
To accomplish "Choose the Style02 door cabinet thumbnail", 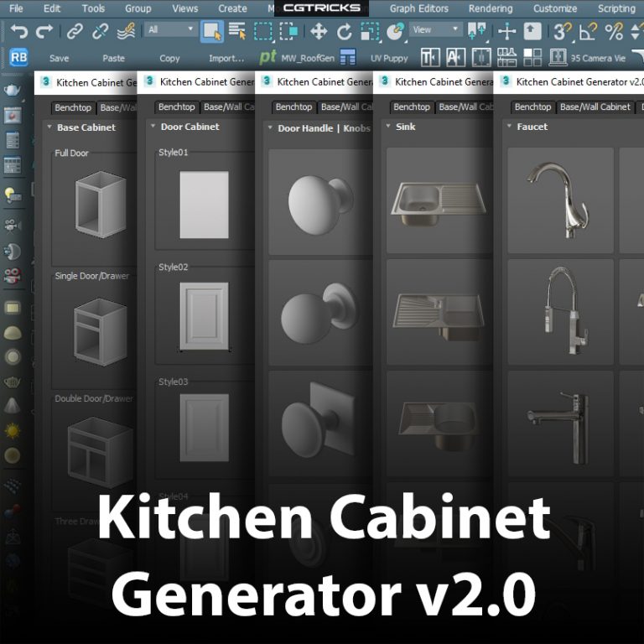I will pyautogui.click(x=204, y=314).
